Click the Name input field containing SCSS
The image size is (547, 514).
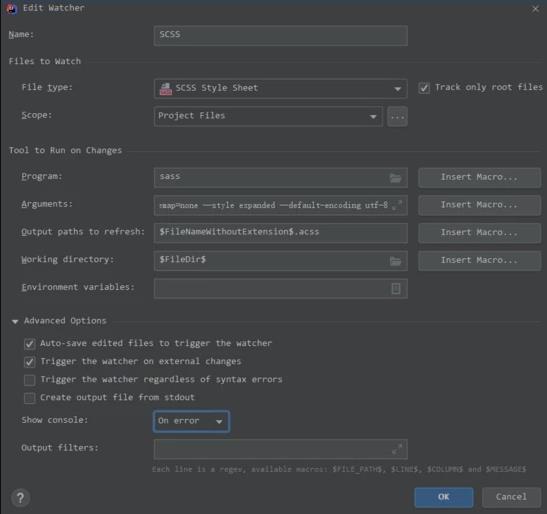280,35
